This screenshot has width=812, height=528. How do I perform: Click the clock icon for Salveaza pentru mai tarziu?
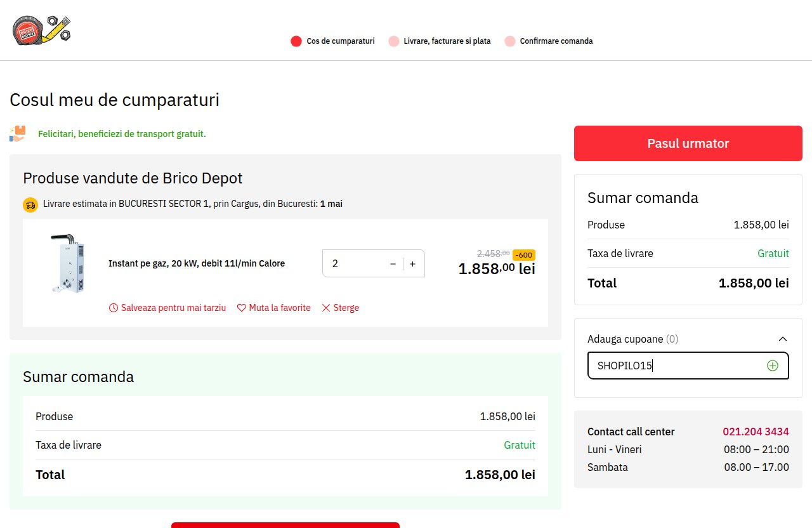click(x=114, y=308)
